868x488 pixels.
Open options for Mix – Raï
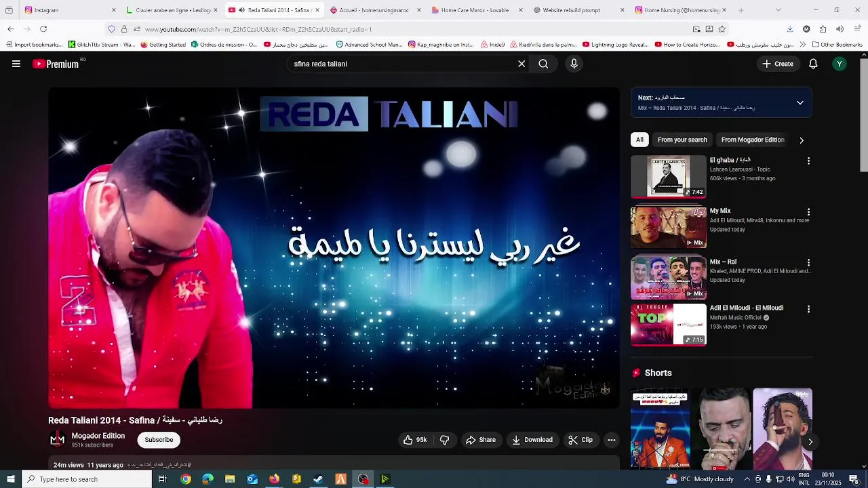tap(808, 263)
